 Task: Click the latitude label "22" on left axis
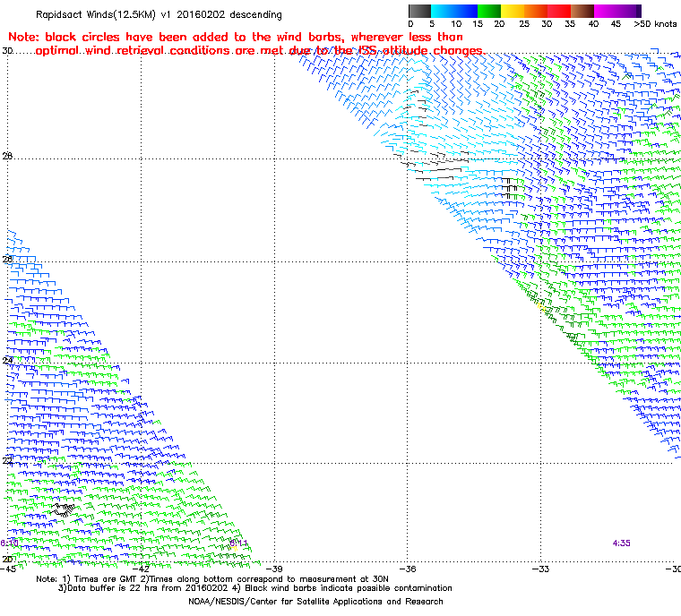point(7,460)
